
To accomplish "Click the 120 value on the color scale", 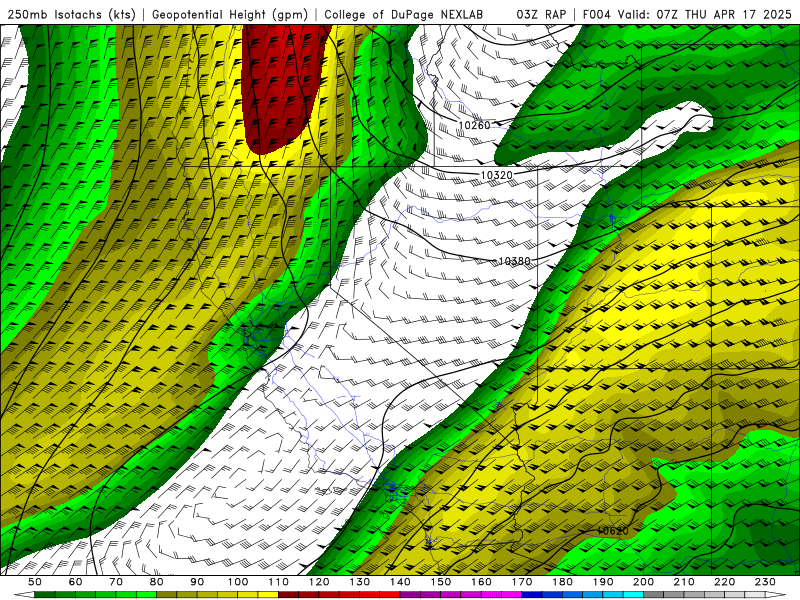I will [x=319, y=582].
